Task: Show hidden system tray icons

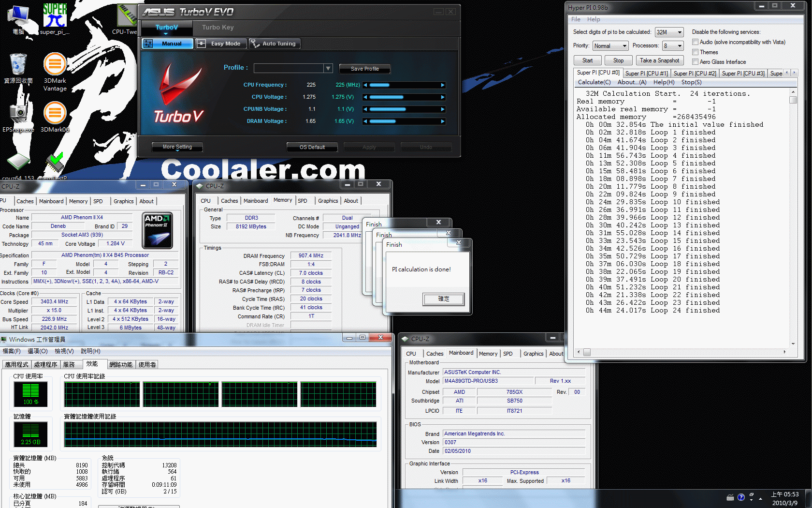Action: (761, 498)
